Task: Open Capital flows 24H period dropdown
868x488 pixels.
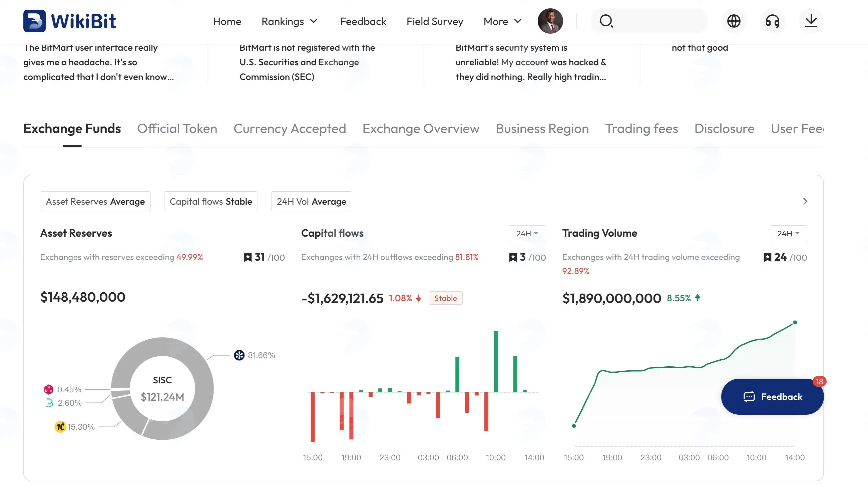Action: 527,233
